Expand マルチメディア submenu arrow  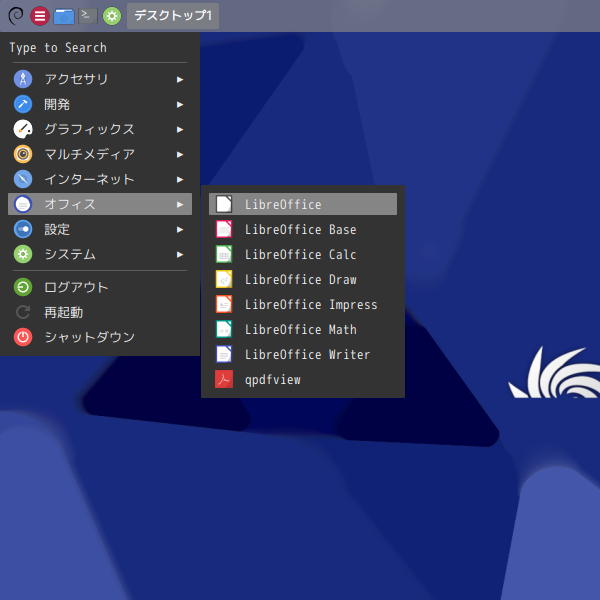tap(179, 154)
